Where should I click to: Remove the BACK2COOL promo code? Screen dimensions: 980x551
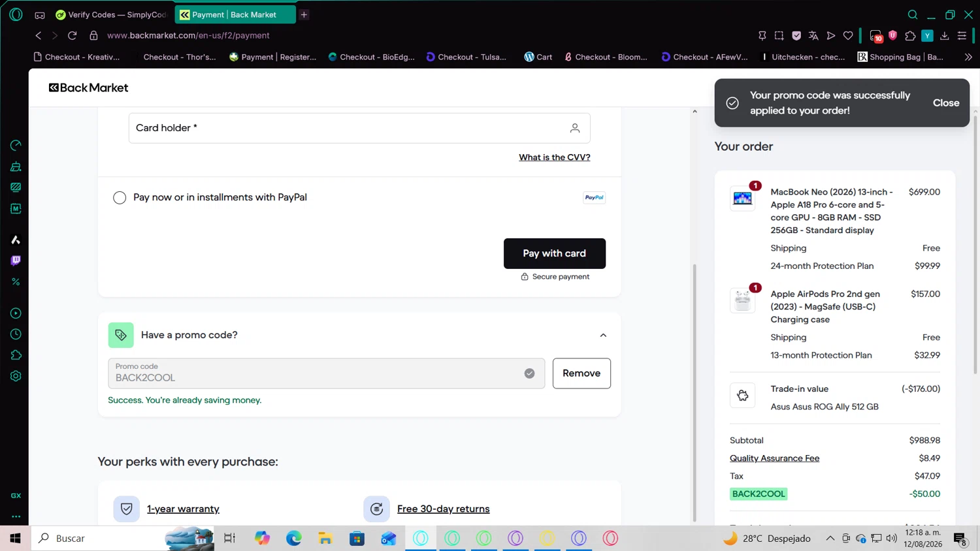click(581, 373)
